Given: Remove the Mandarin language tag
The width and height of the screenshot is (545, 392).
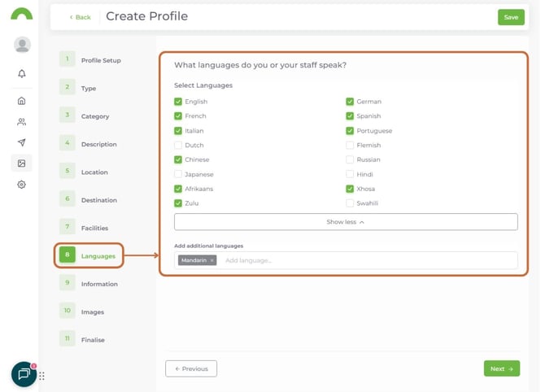Looking at the screenshot, I should tap(211, 260).
